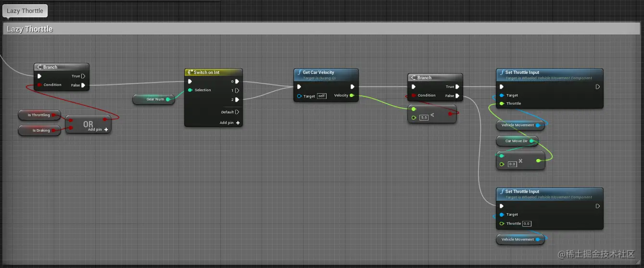The image size is (644, 268).
Task: Click the Default exec pin on Switch on Int
Action: click(x=237, y=112)
